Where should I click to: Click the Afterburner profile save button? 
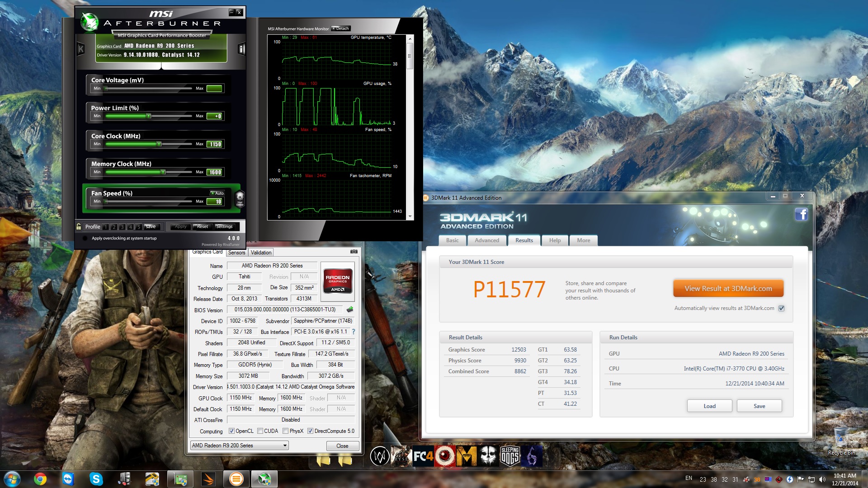(151, 226)
